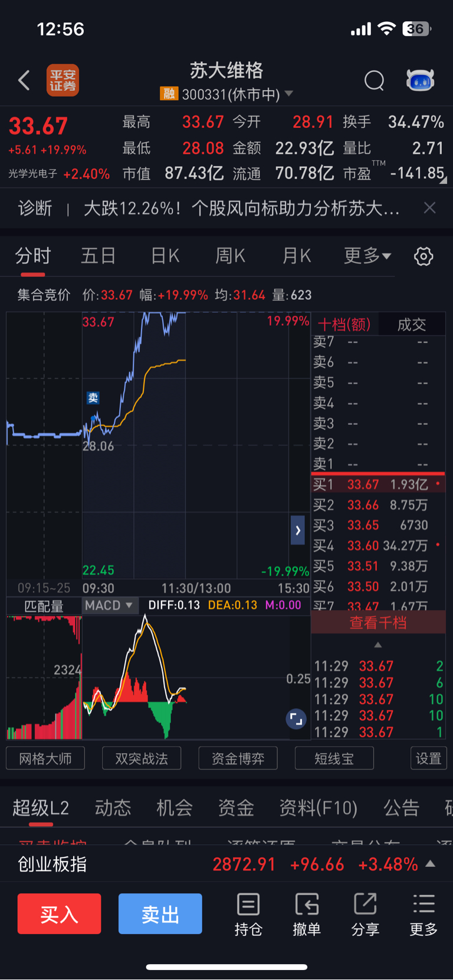This screenshot has width=453, height=980.
Task: Select the 分时 chart tab
Action: tap(33, 256)
